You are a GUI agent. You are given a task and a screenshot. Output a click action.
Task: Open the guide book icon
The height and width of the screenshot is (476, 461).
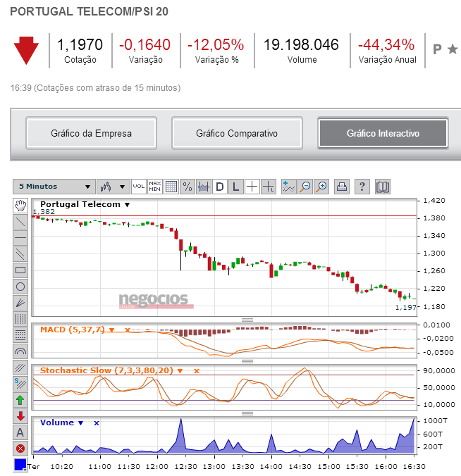tap(383, 187)
